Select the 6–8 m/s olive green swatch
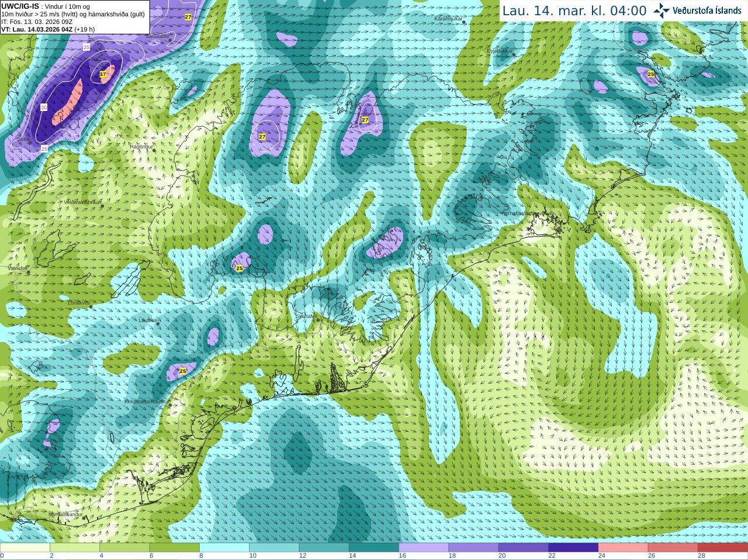The image size is (748, 560). [x=174, y=548]
